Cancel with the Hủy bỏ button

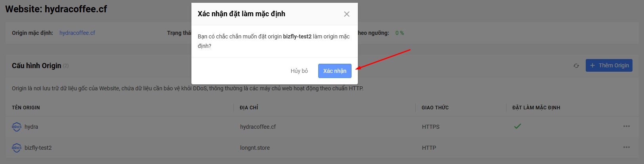[x=299, y=71]
